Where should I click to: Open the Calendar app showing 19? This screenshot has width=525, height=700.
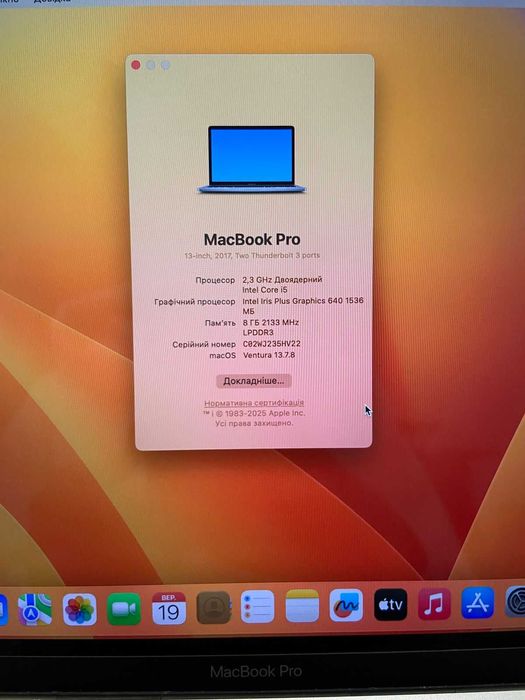coord(169,608)
